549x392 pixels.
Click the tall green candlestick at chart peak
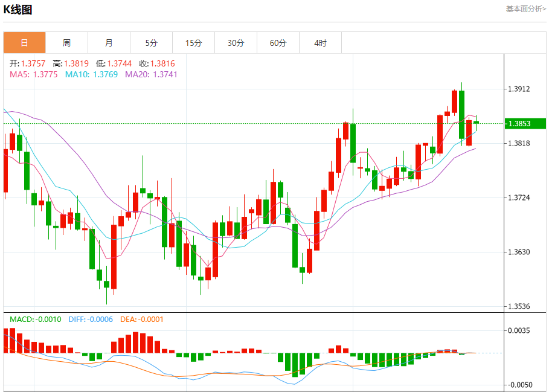tap(462, 114)
